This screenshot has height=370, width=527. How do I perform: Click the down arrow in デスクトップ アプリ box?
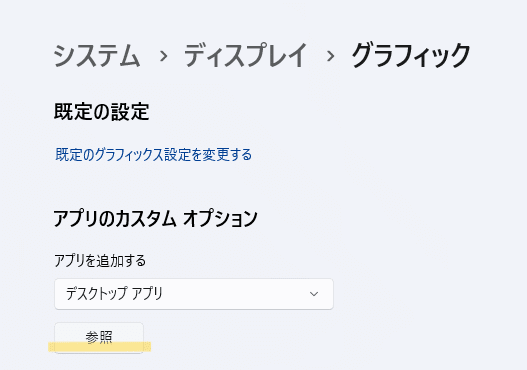point(314,294)
